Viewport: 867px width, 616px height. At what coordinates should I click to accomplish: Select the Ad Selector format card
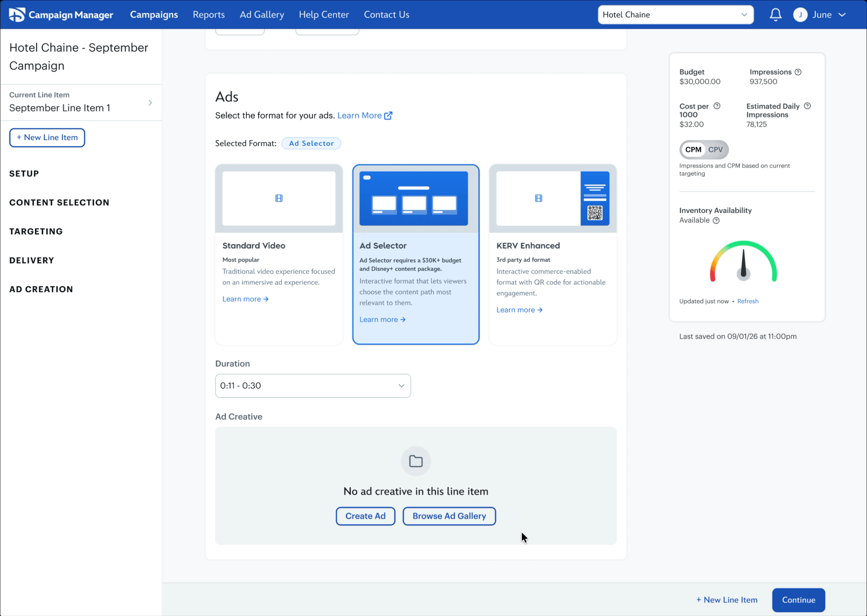pos(416,254)
